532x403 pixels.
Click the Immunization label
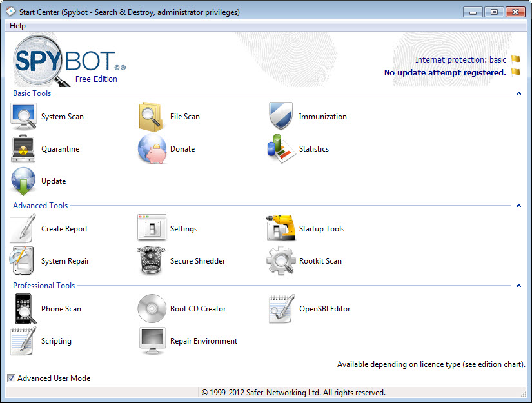click(x=322, y=117)
